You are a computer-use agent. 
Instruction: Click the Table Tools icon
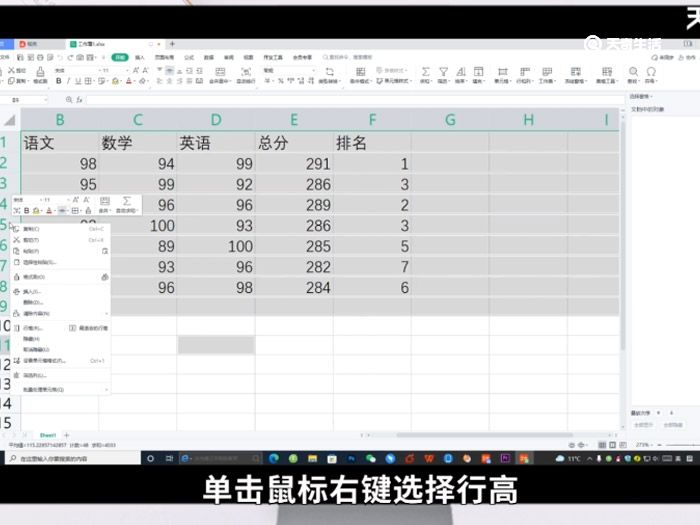607,71
